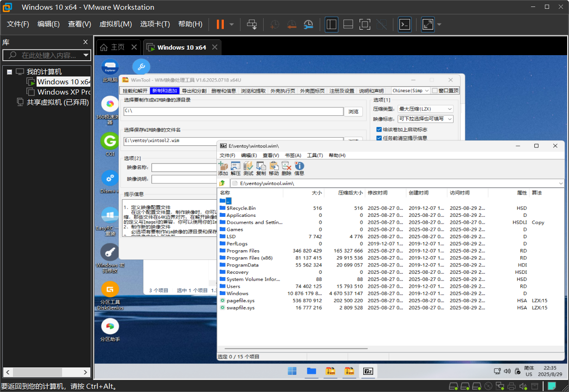Open the VMware snapshot manager icon
This screenshot has width=569, height=392.
(309, 24)
